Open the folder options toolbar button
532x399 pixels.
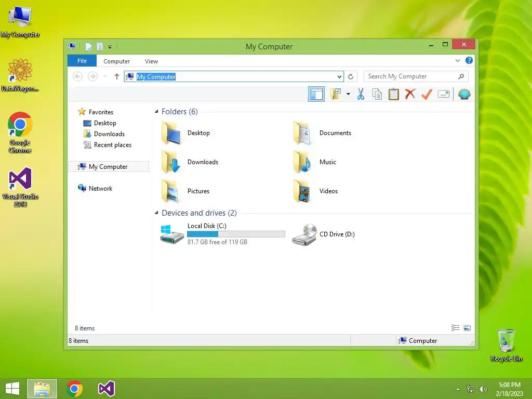coord(336,94)
